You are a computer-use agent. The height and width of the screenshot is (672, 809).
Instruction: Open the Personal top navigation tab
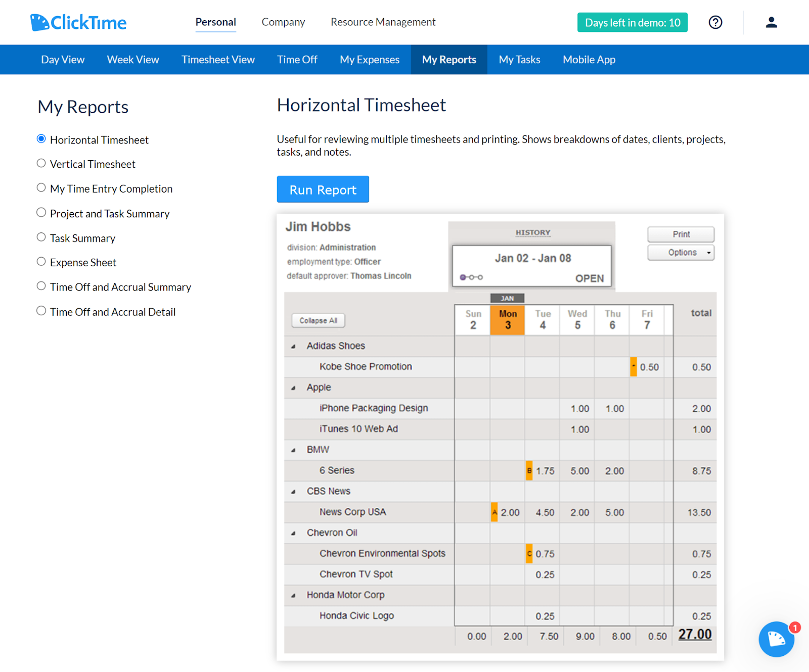point(216,22)
